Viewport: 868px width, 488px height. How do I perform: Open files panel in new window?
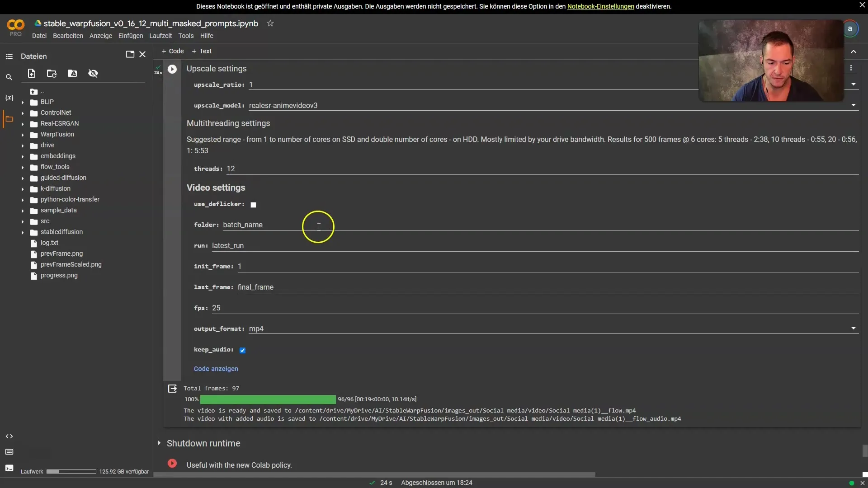[130, 54]
